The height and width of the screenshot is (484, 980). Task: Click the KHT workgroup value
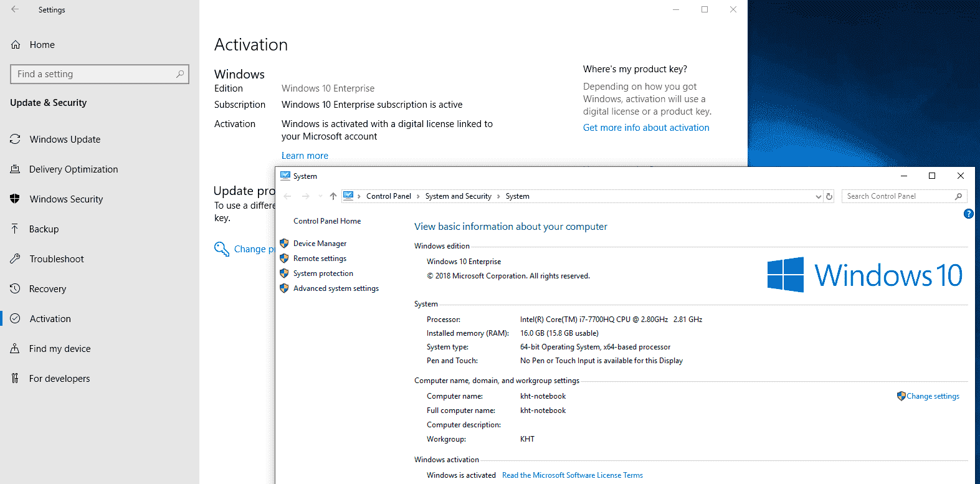(527, 439)
